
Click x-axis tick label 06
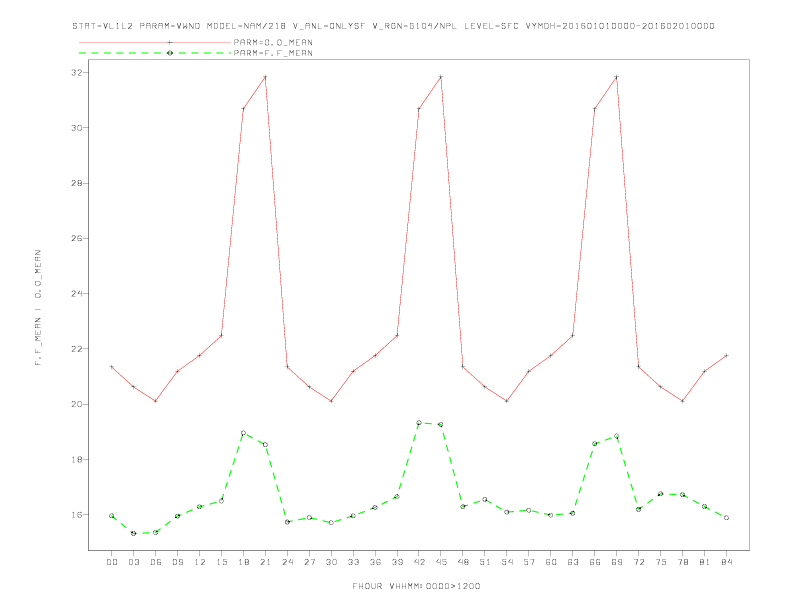156,562
